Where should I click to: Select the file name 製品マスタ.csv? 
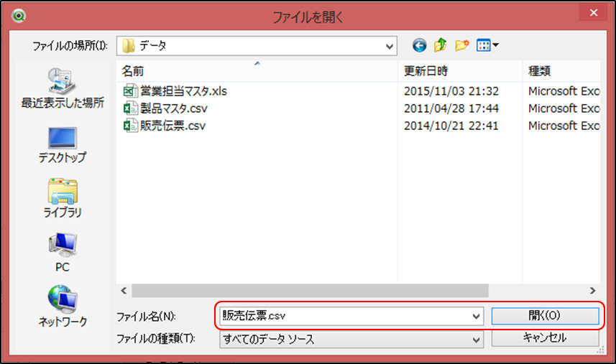coord(174,108)
